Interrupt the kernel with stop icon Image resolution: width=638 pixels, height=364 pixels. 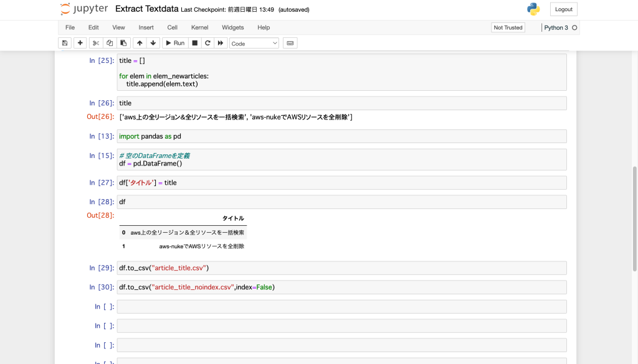194,43
